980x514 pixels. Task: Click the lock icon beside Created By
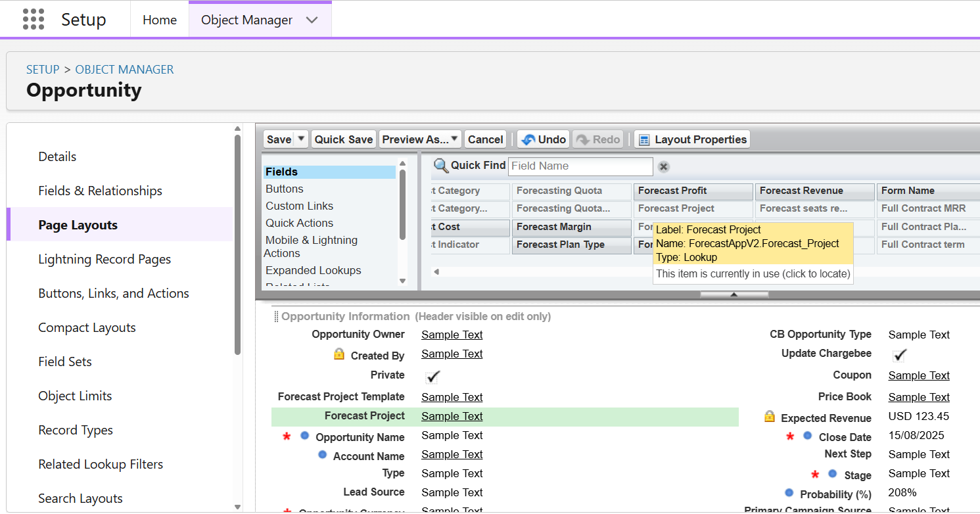point(339,354)
